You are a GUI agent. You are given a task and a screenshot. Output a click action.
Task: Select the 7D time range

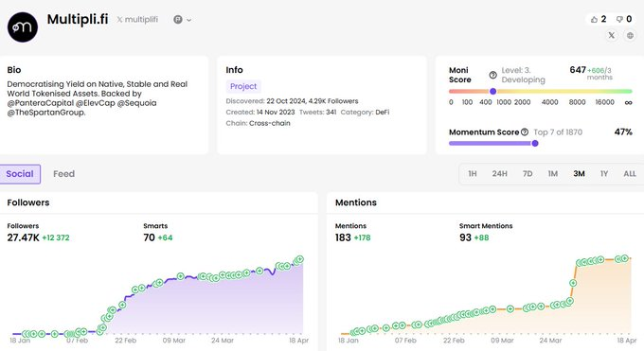click(x=528, y=174)
